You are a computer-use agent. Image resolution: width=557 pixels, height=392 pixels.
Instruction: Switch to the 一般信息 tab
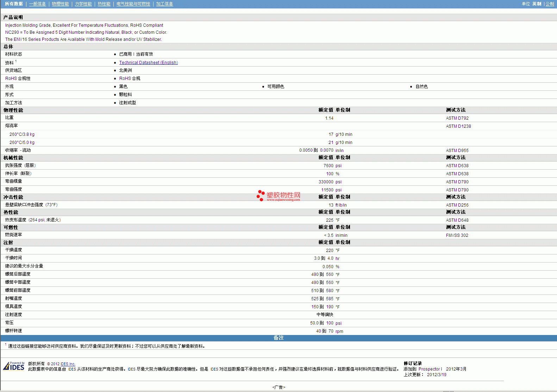37,4
